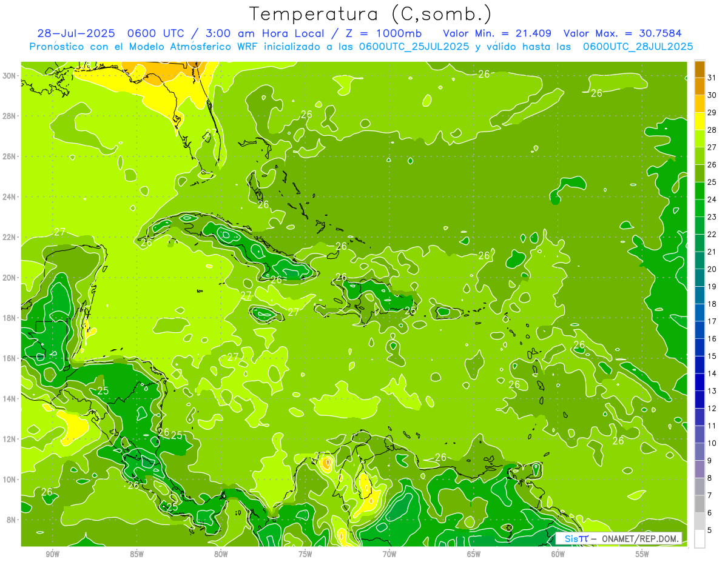Click the color scale label "31"

pyautogui.click(x=712, y=78)
